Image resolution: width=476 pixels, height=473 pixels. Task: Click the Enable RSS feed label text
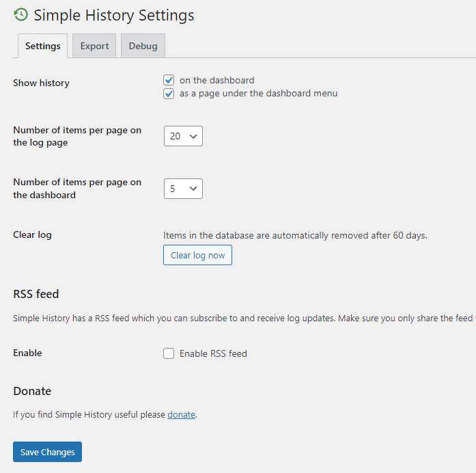[x=213, y=353]
